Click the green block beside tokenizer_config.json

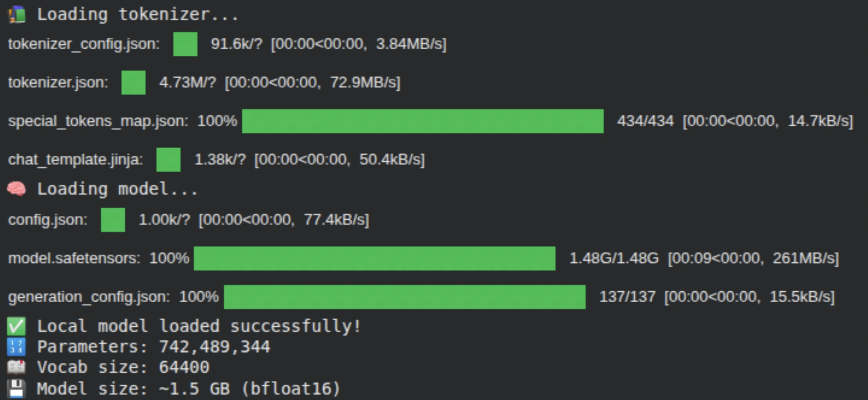(x=185, y=44)
